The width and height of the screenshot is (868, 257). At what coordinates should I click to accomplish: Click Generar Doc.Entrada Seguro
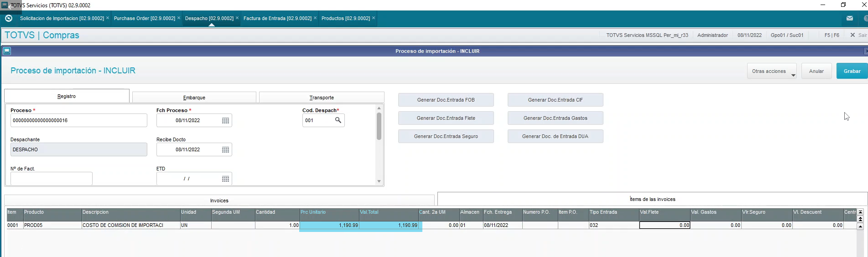click(x=446, y=136)
